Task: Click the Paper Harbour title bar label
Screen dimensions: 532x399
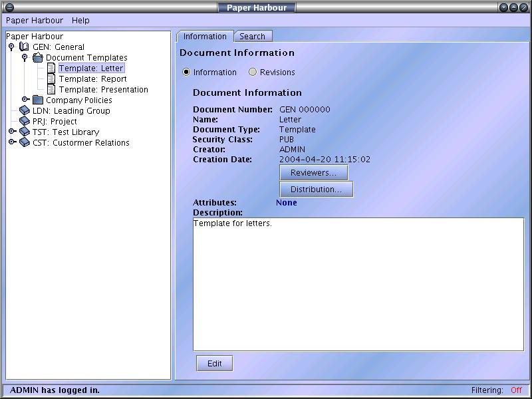Action: tap(257, 7)
